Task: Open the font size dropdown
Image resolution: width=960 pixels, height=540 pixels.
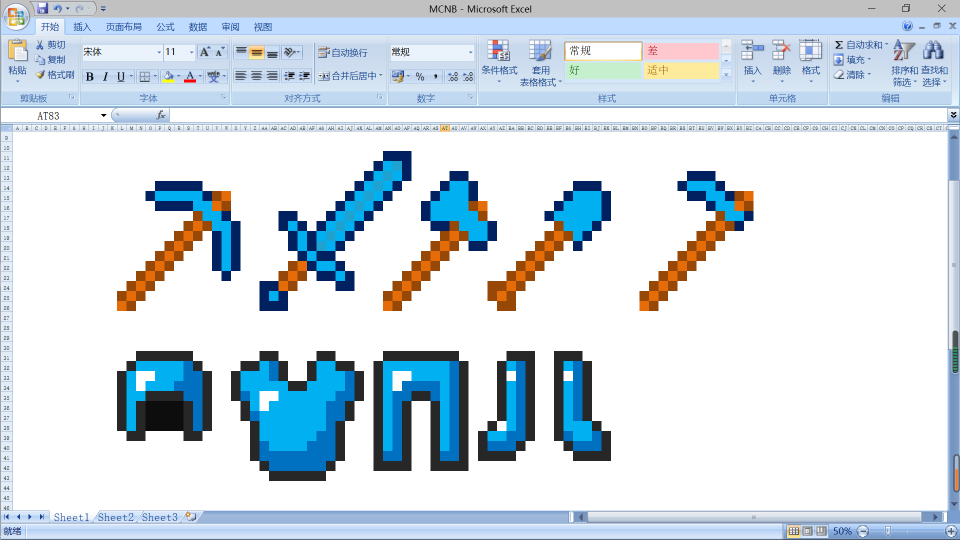Action: click(x=192, y=52)
